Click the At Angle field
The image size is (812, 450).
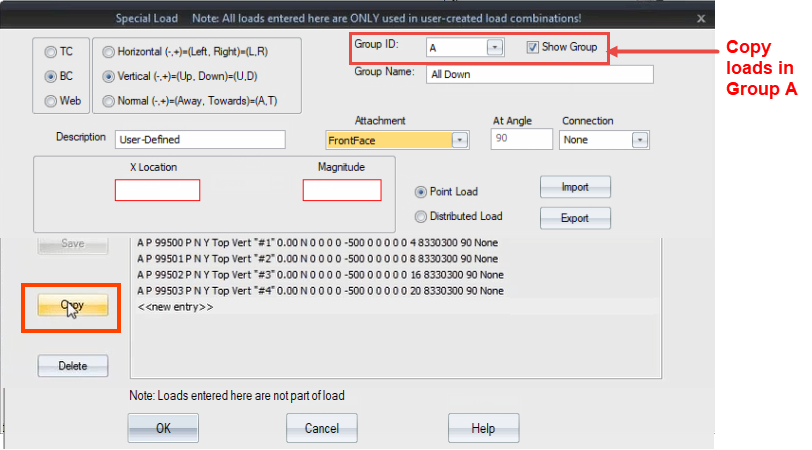(x=521, y=139)
